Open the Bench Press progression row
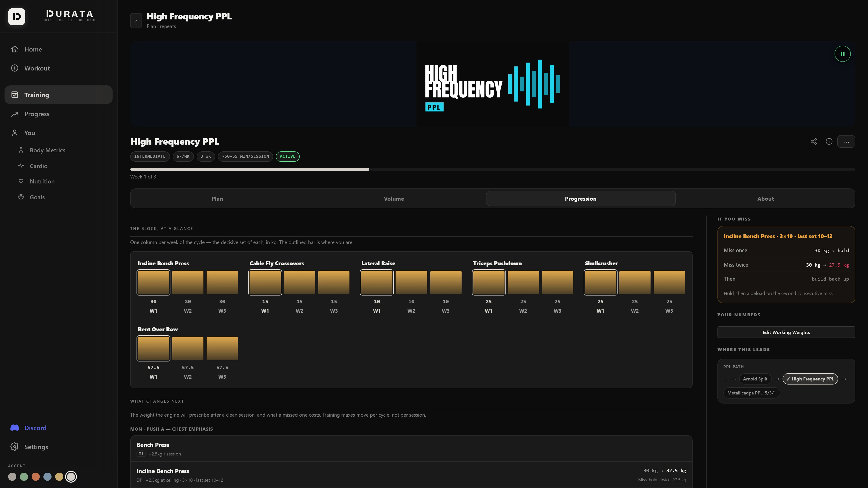Image resolution: width=868 pixels, height=488 pixels. pyautogui.click(x=411, y=449)
